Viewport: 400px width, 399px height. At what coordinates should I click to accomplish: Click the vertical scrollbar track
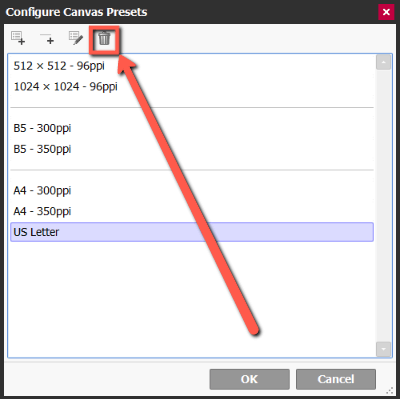pyautogui.click(x=383, y=206)
